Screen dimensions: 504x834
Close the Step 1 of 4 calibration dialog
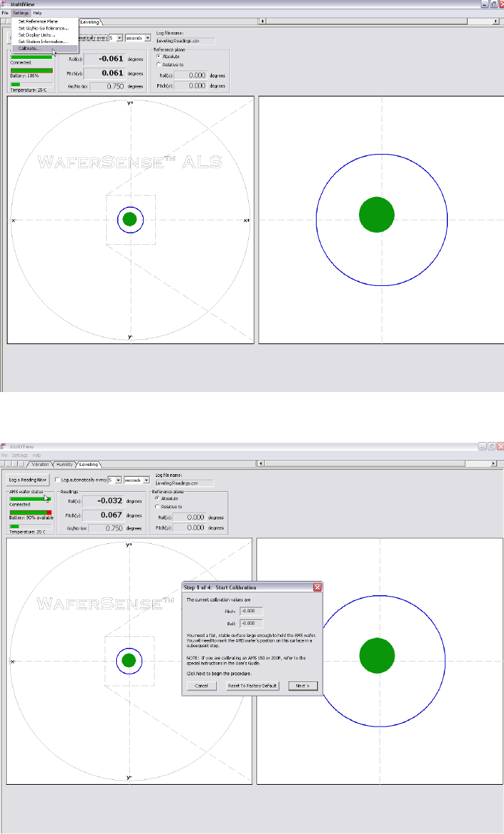pyautogui.click(x=317, y=587)
